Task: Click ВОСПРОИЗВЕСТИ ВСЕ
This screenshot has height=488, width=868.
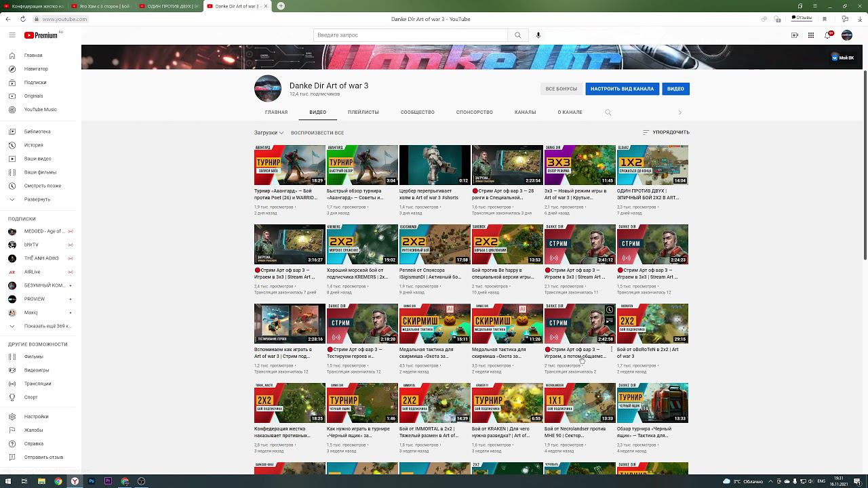Action: click(x=317, y=133)
